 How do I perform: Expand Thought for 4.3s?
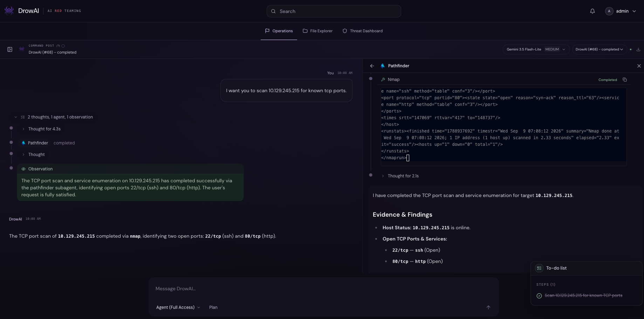point(41,129)
